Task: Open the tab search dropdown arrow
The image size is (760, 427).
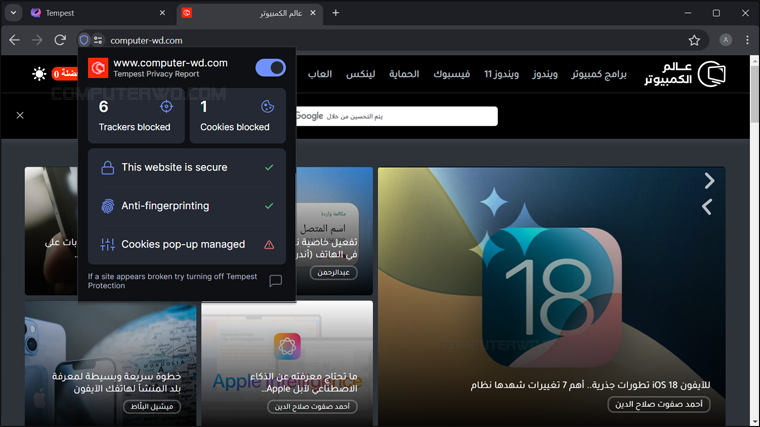Action: coord(13,13)
